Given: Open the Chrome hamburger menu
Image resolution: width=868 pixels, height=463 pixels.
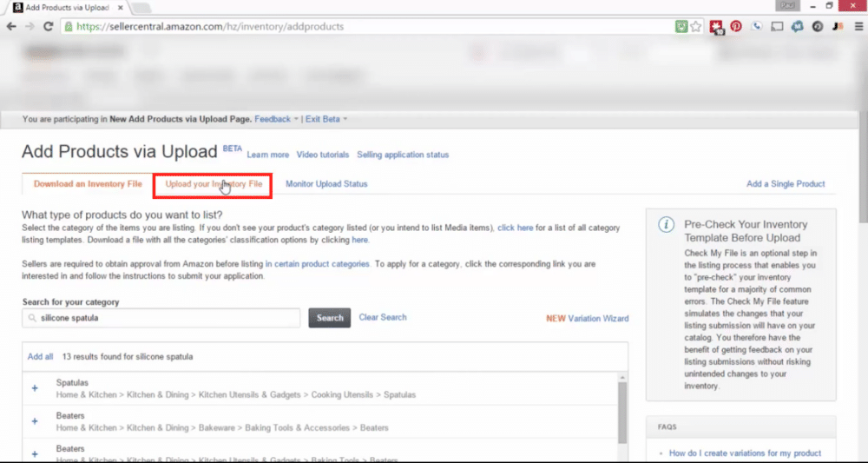Looking at the screenshot, I should point(858,26).
